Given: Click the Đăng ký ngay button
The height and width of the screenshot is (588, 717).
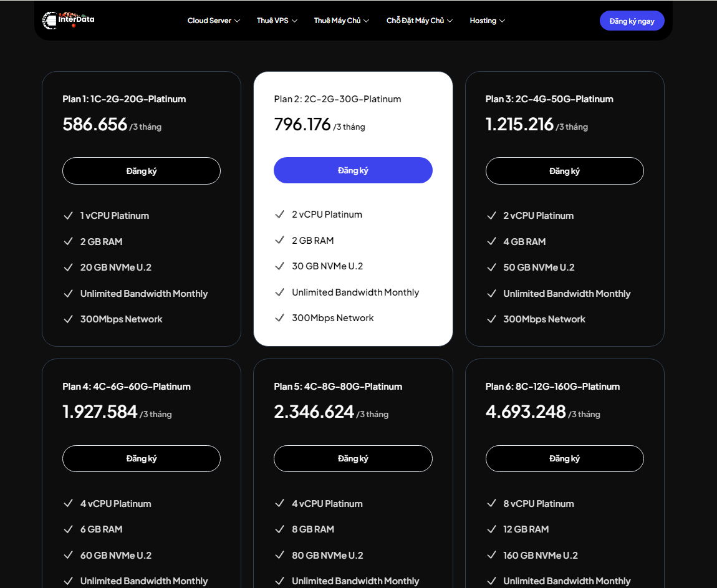Looking at the screenshot, I should pyautogui.click(x=632, y=21).
